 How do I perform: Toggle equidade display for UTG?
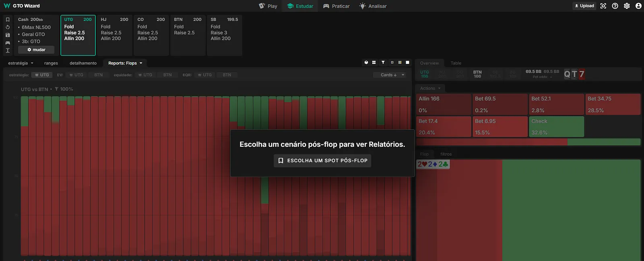click(145, 75)
